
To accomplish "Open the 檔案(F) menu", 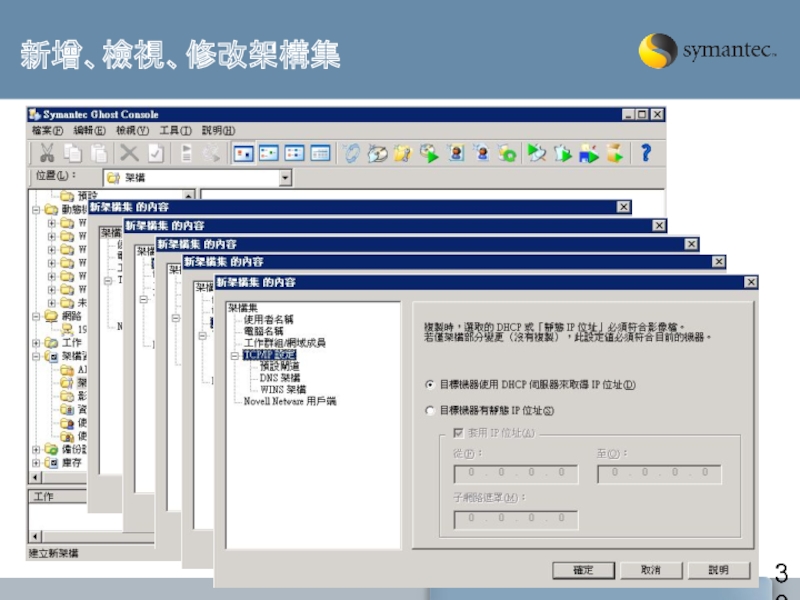I will 47,131.
